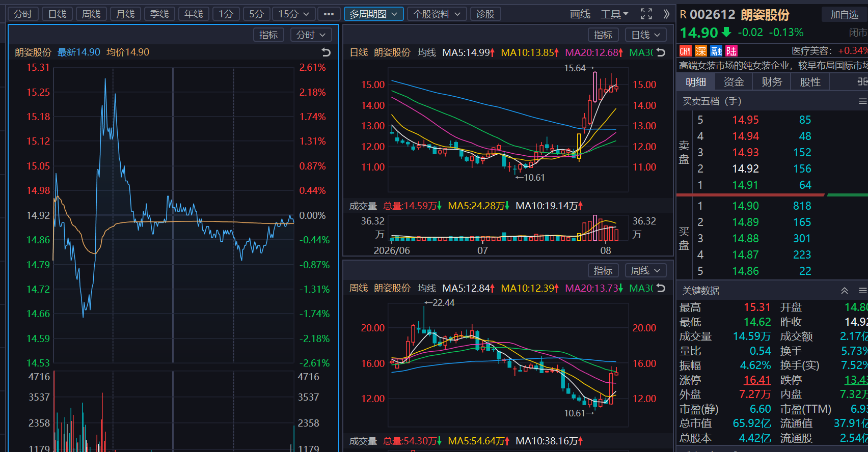Click the 深 Shenzhen badge icon

pos(701,51)
